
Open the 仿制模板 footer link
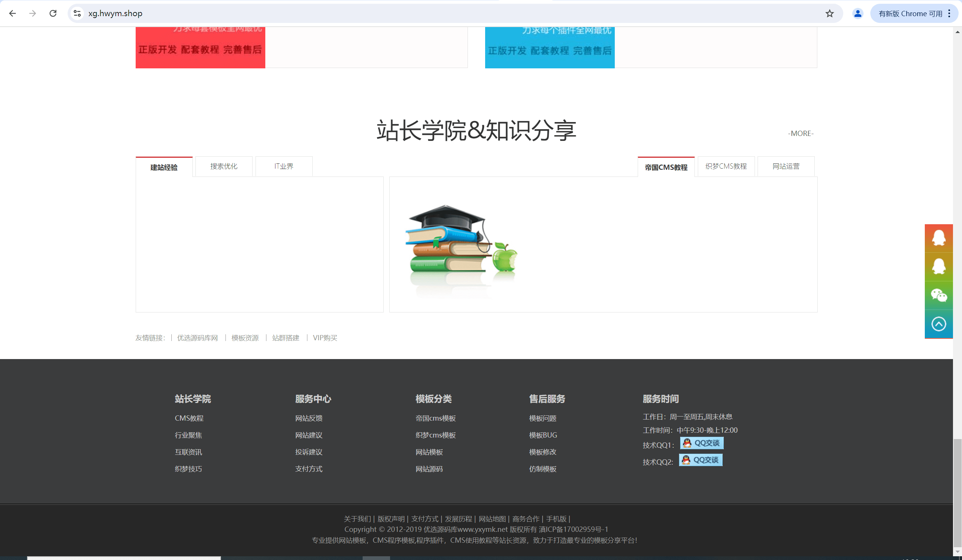click(x=543, y=469)
